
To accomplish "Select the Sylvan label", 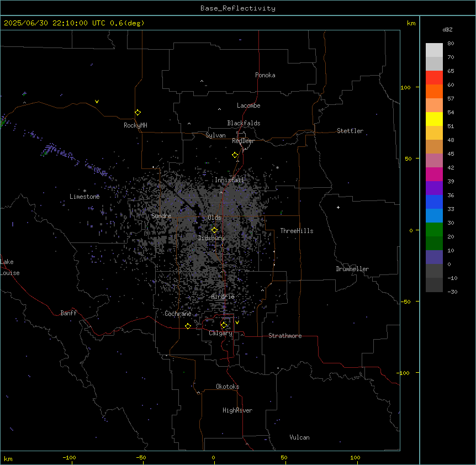I will (x=215, y=135).
